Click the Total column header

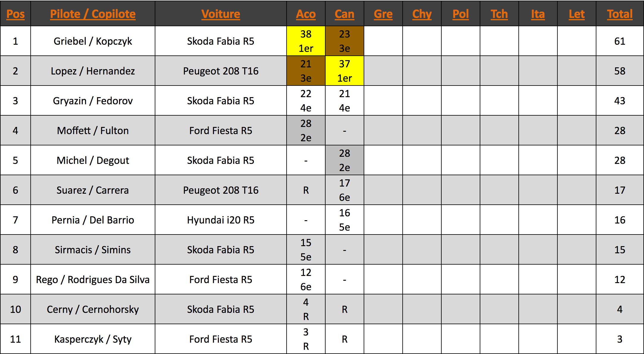coord(620,14)
